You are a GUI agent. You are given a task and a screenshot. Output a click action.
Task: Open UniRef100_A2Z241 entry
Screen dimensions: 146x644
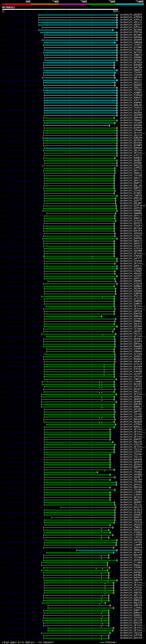pos(131,570)
